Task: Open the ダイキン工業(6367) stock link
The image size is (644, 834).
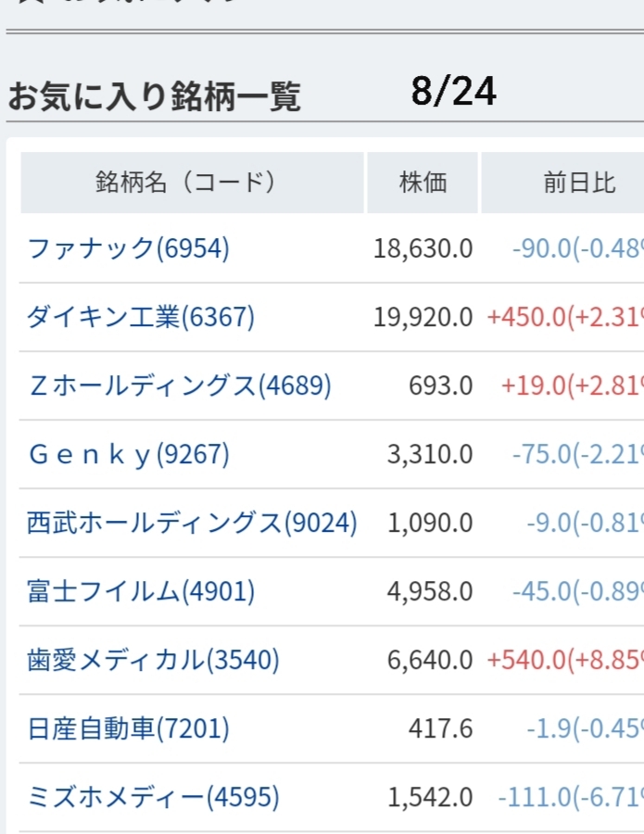Action: pos(141,317)
